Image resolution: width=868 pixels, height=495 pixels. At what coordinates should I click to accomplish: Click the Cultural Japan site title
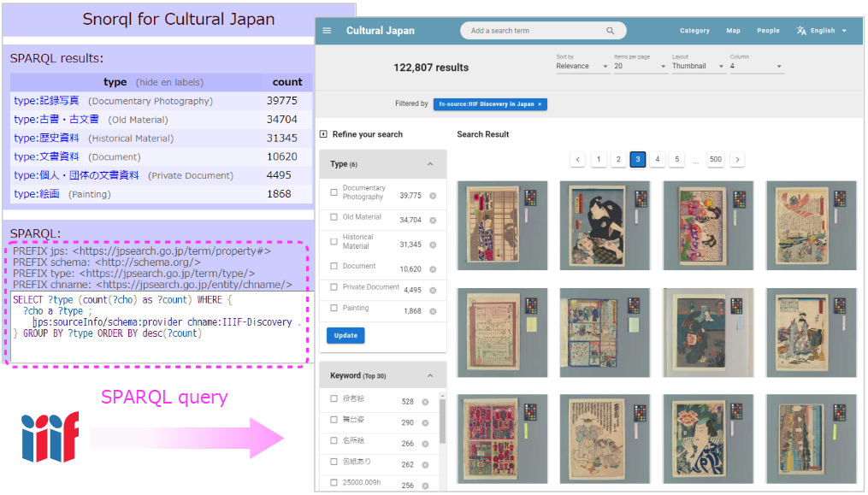381,31
